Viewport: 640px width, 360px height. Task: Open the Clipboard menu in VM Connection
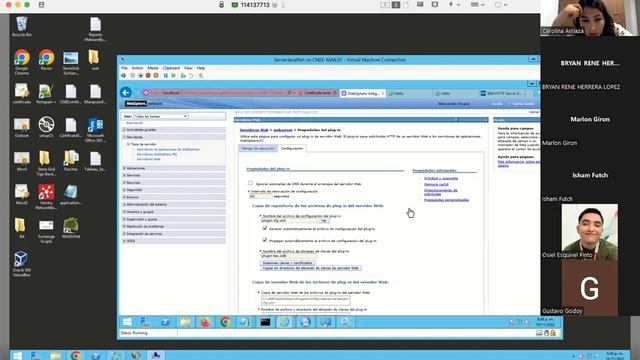click(171, 68)
